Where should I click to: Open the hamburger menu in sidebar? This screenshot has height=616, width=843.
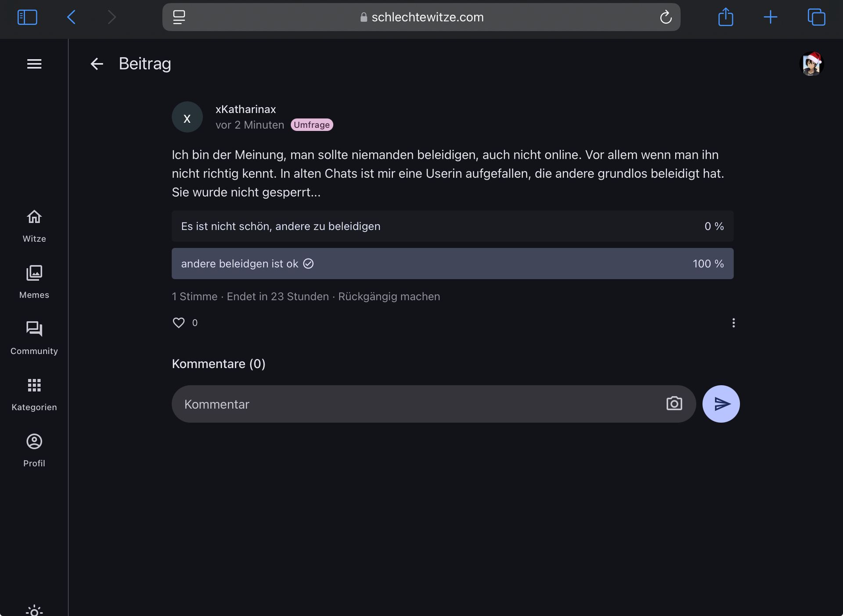[x=34, y=64]
